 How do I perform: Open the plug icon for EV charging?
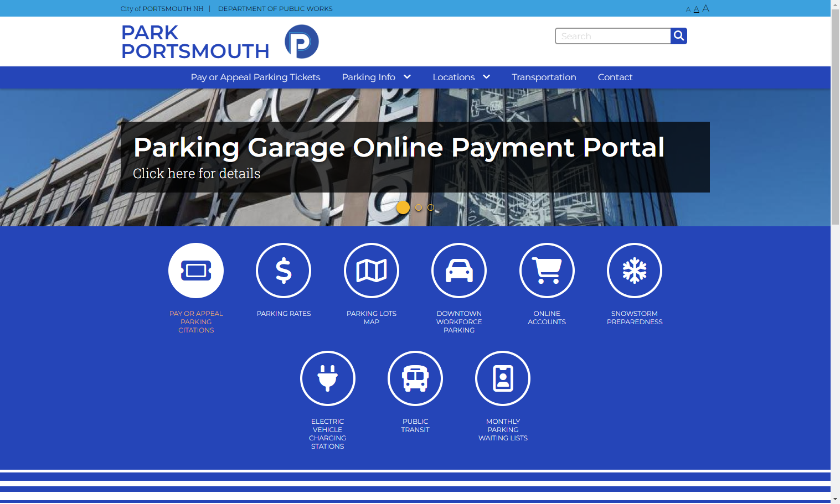[x=328, y=378]
